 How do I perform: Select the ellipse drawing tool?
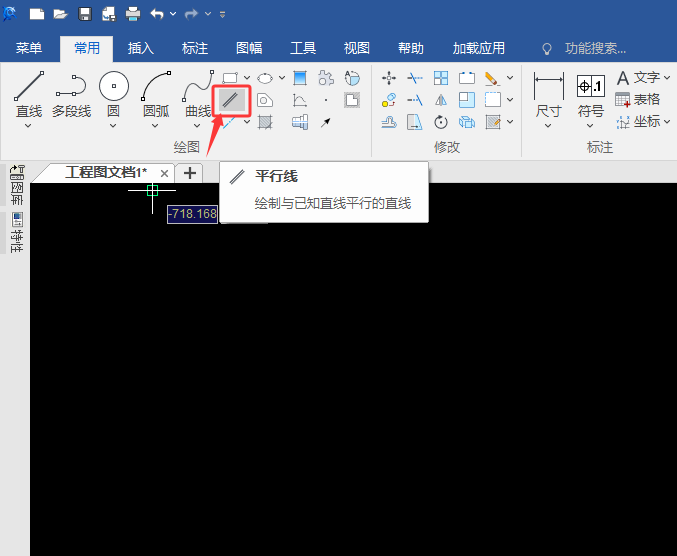click(x=265, y=78)
